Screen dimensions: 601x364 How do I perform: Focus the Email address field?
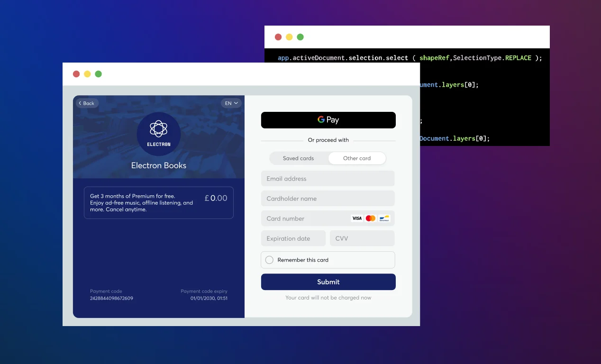click(x=328, y=179)
